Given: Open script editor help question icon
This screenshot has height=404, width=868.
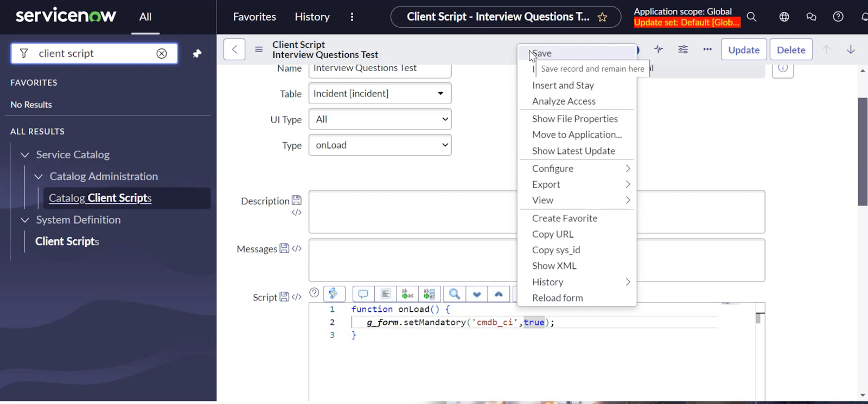Looking at the screenshot, I should 314,293.
